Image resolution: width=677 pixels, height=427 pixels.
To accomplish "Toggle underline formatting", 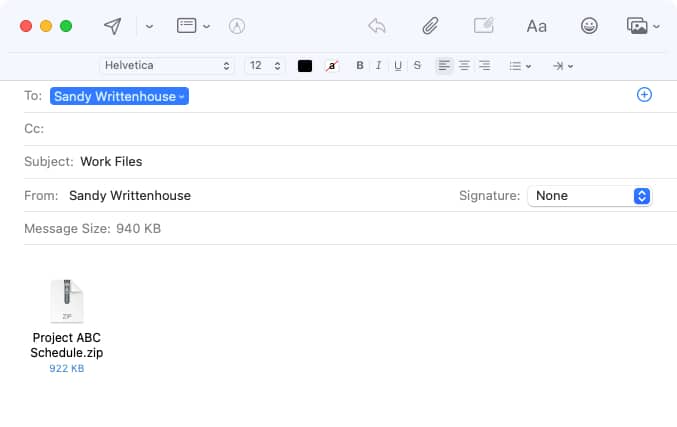I will [x=398, y=66].
